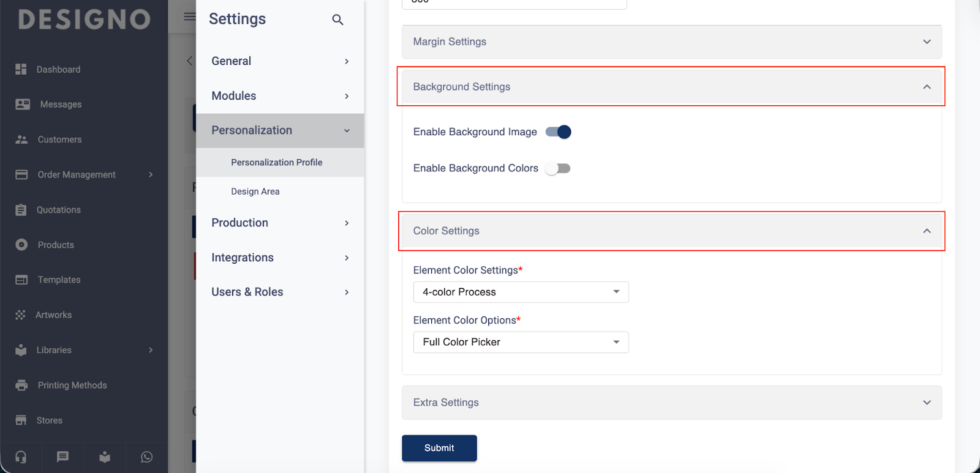Open the Production settings menu
The width and height of the screenshot is (980, 473).
tap(280, 223)
